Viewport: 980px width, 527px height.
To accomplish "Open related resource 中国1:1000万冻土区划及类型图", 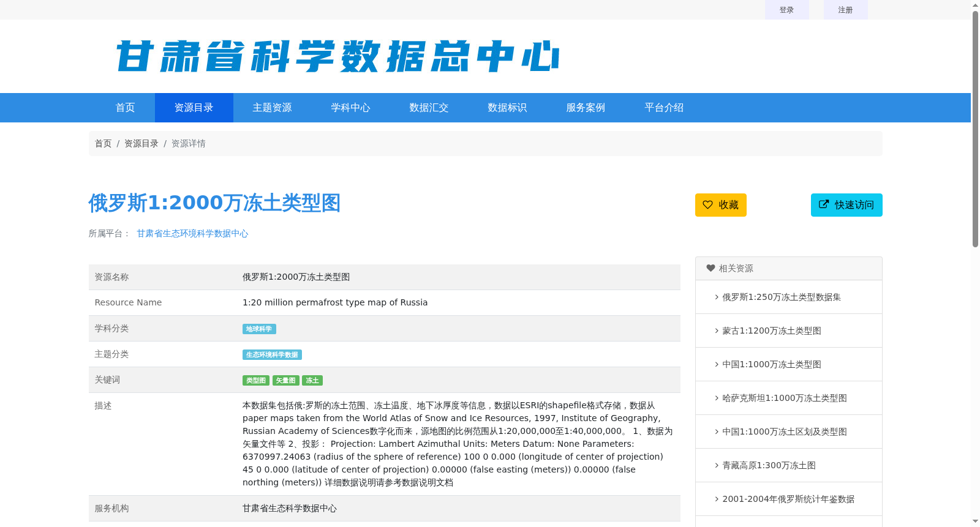I will [785, 432].
